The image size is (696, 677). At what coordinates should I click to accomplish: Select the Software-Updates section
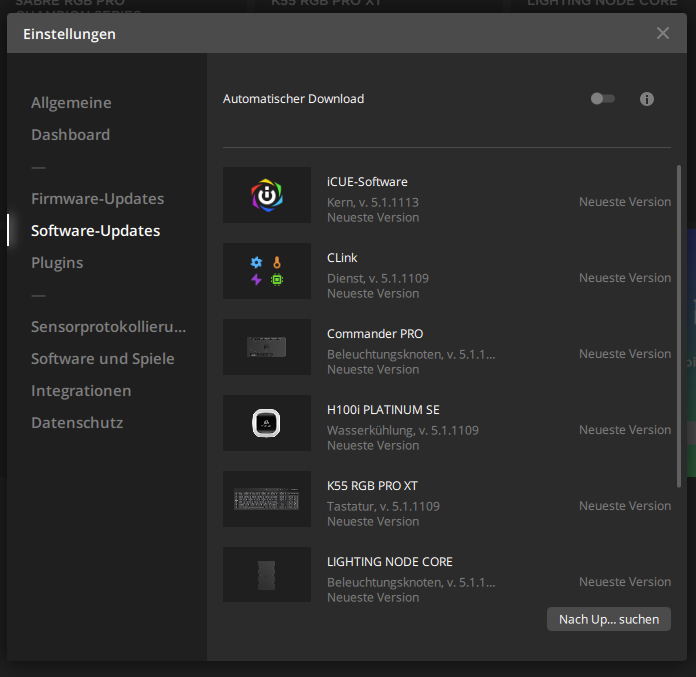click(95, 231)
